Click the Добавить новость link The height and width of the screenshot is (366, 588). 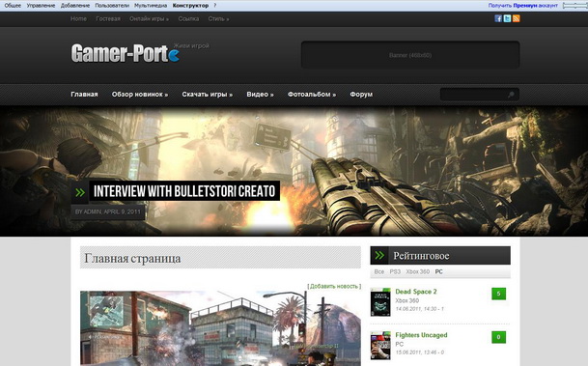click(x=334, y=286)
